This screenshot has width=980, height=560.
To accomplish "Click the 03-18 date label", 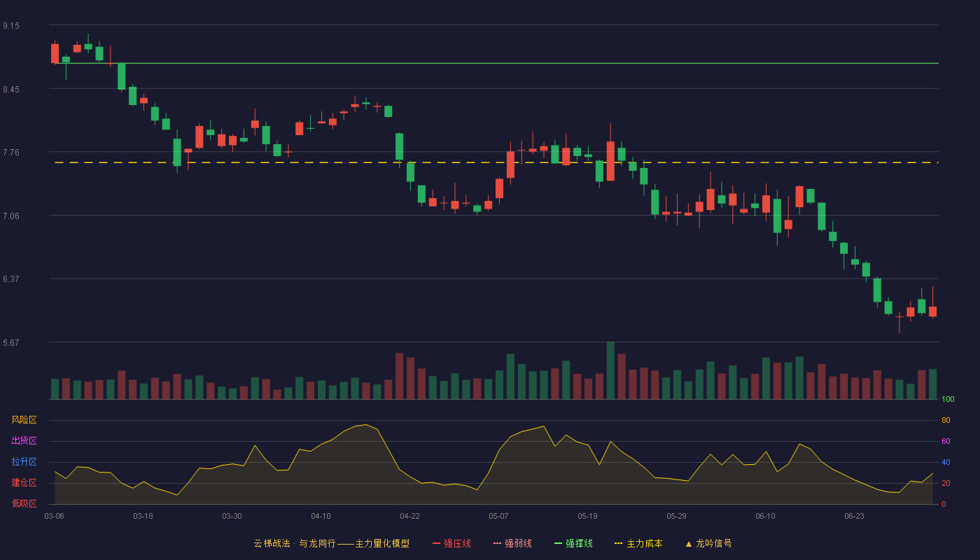I will [x=143, y=516].
